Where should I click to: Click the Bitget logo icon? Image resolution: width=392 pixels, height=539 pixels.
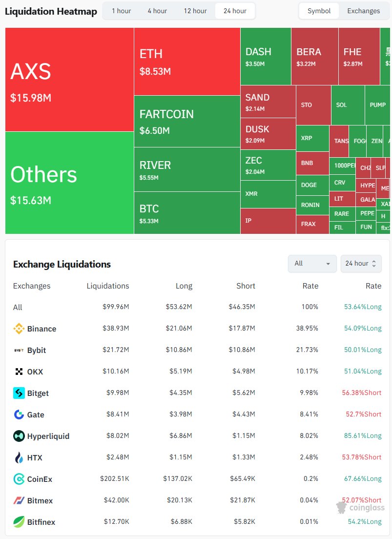19,393
